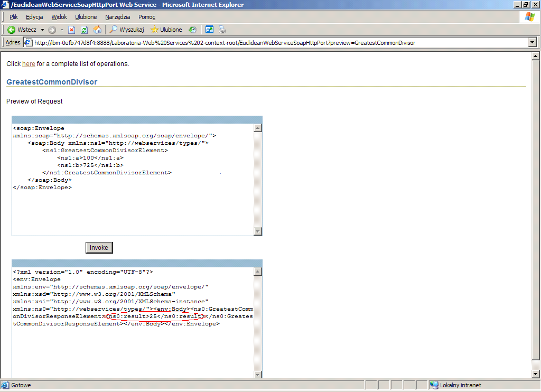This screenshot has width=541, height=392.
Task: Open the Ulubione menu
Action: (86, 17)
